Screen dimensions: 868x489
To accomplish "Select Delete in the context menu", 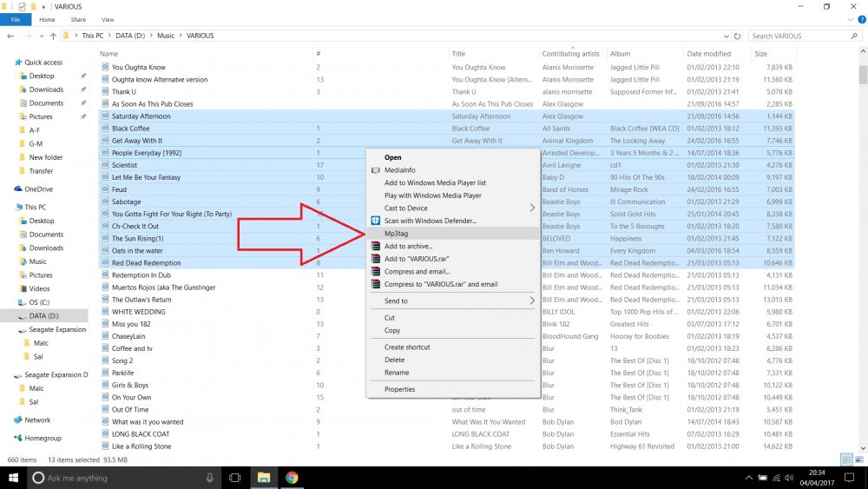I will (452, 360).
